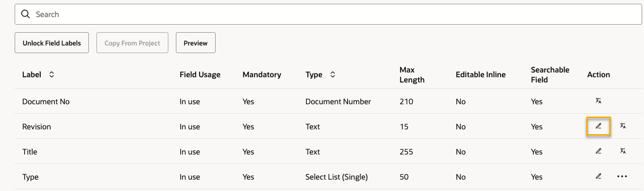Click the Title row label
644x191 pixels.
30,152
